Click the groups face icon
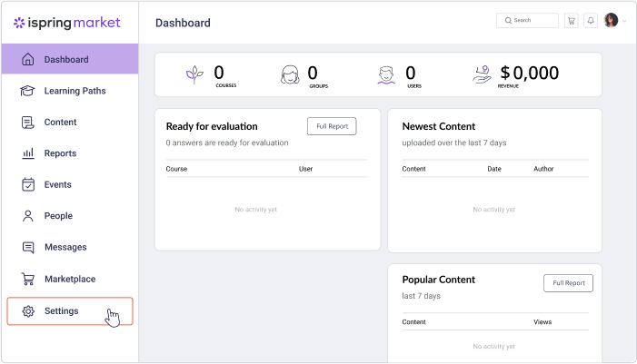The image size is (637, 364). tap(290, 74)
